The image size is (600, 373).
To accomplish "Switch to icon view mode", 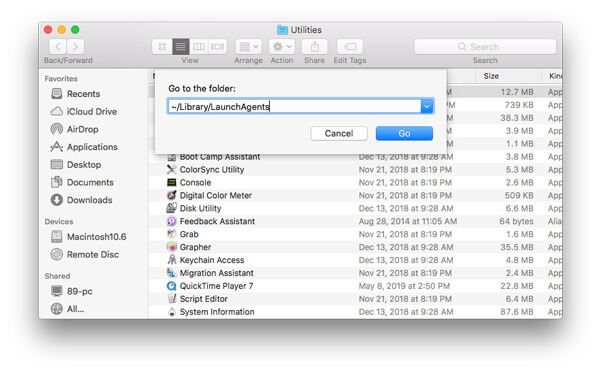I will point(162,47).
